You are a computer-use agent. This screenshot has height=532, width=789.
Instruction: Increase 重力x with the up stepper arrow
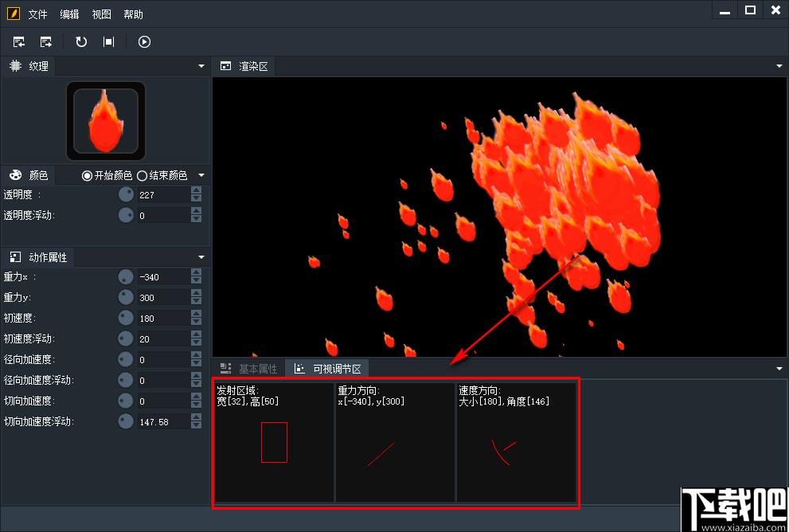(x=197, y=273)
